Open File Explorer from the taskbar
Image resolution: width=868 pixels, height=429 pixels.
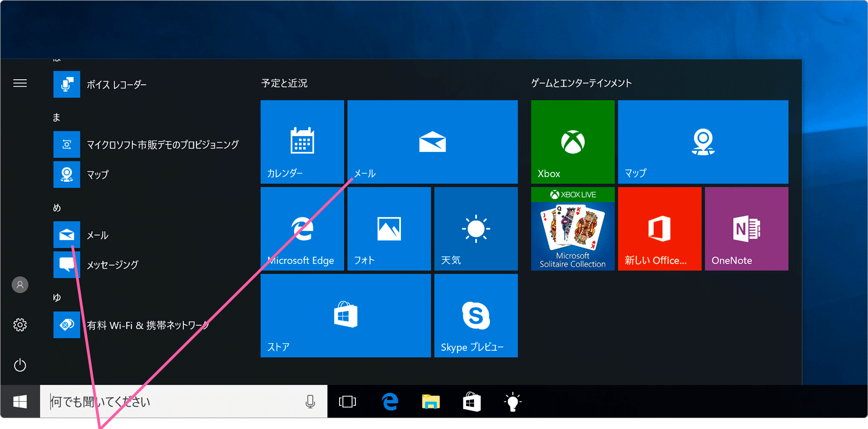(x=431, y=401)
